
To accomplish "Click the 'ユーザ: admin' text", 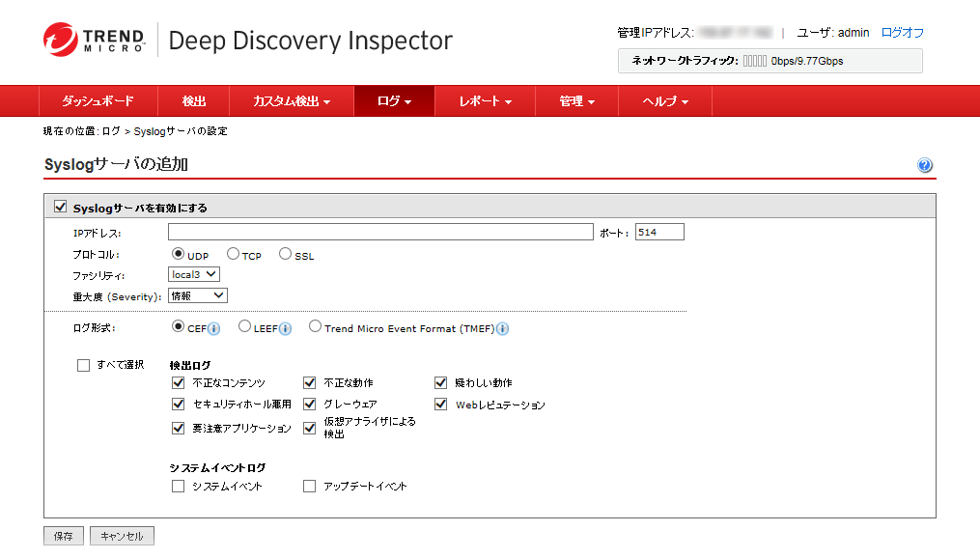I will (x=833, y=33).
